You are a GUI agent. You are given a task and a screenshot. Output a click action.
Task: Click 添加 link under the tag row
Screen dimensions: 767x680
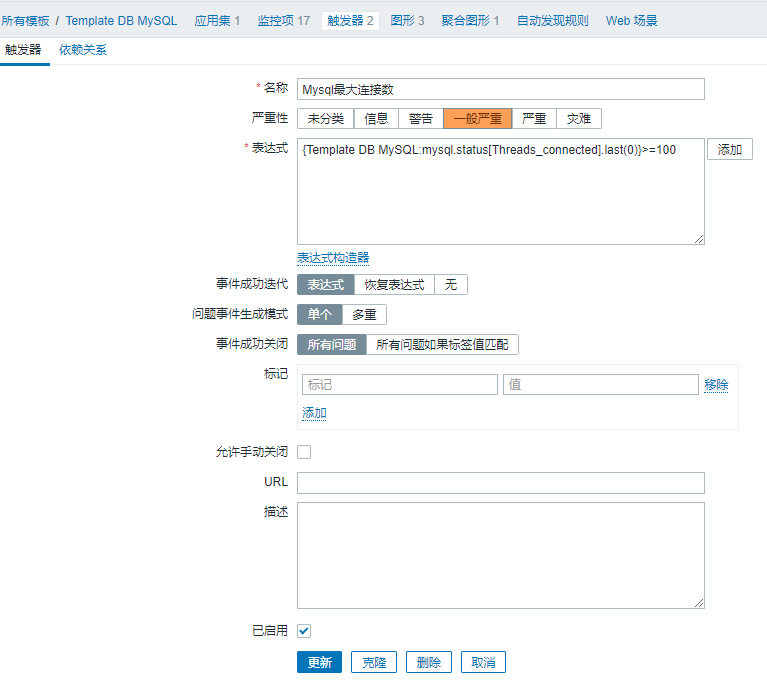click(x=314, y=413)
